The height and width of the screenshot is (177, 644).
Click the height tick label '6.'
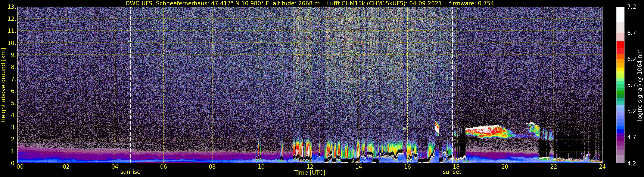(13, 91)
